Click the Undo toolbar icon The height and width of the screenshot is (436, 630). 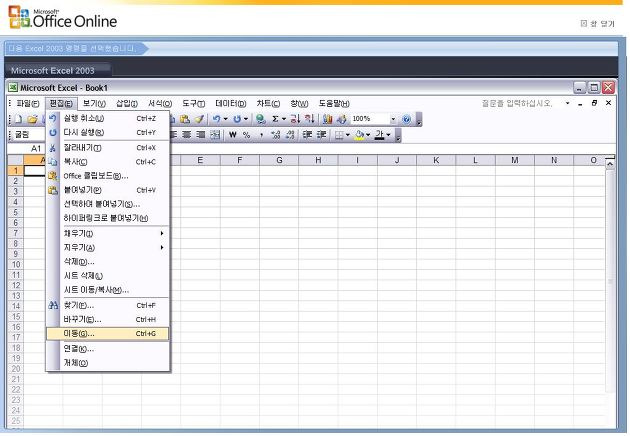217,119
